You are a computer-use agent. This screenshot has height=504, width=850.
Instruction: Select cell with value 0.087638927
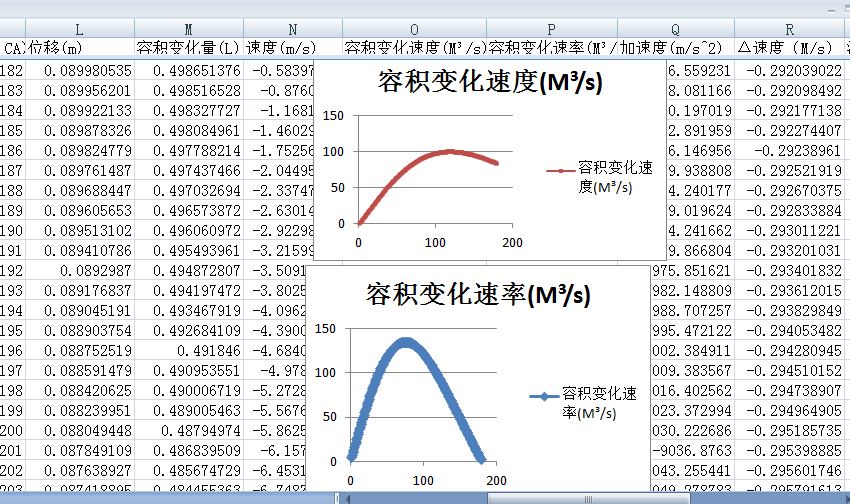(80, 471)
